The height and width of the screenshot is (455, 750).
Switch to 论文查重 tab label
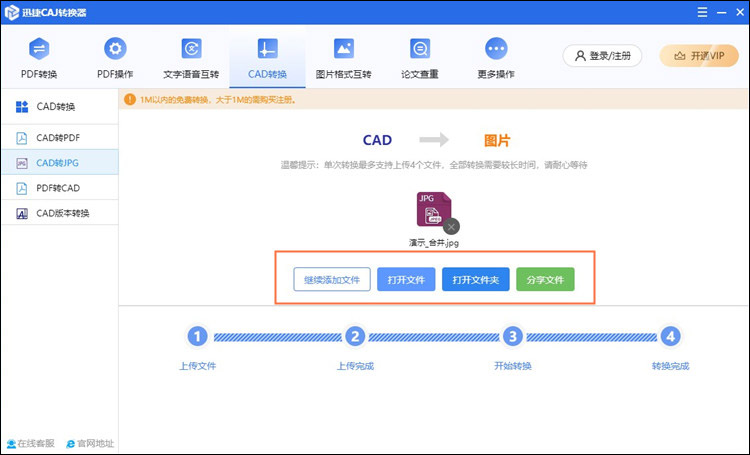[x=420, y=74]
